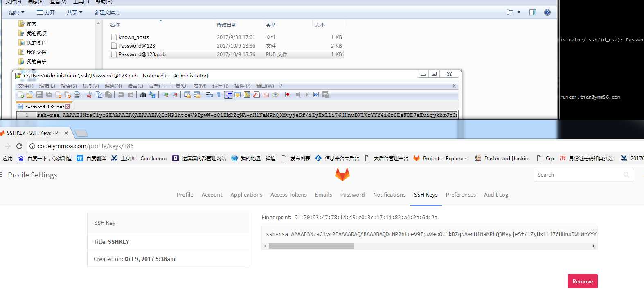
Task: Toggle Word Wrap icon in Notepad++
Action: [209, 95]
